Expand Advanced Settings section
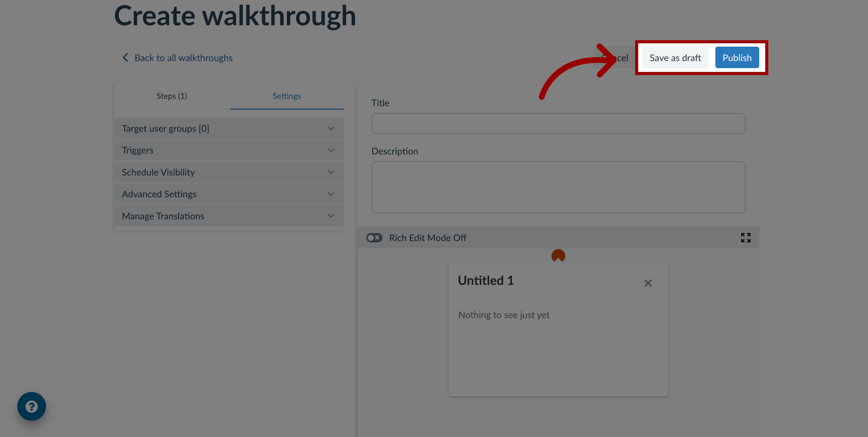The height and width of the screenshot is (437, 868). point(228,194)
